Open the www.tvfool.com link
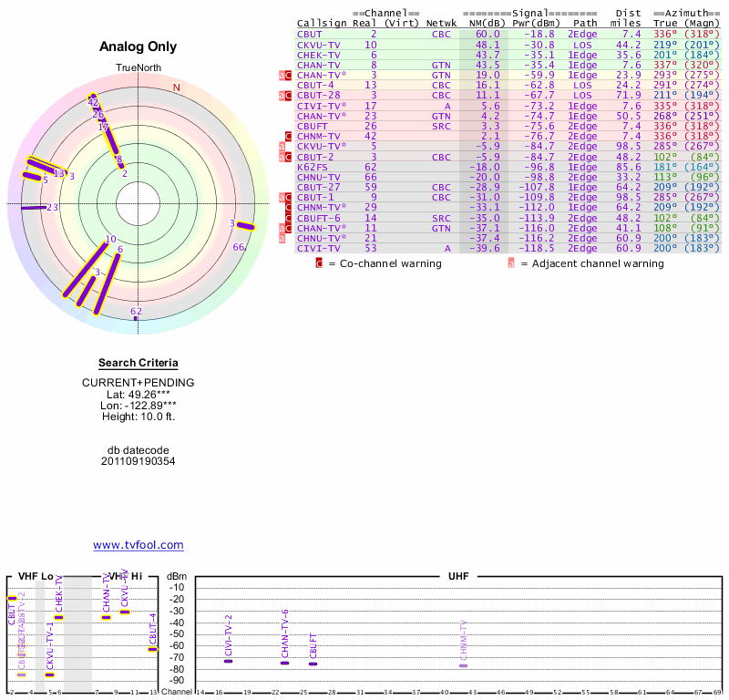Viewport: 729px width, 700px height. (139, 545)
